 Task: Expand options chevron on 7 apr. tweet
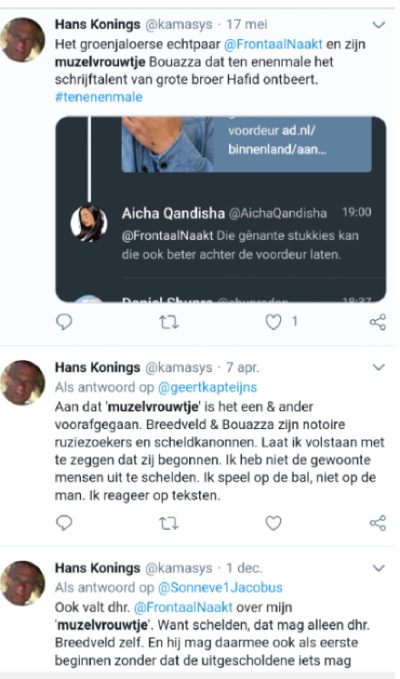[x=379, y=368]
